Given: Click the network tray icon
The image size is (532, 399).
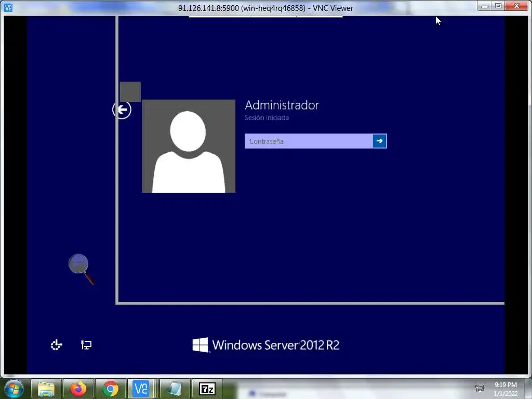Looking at the screenshot, I should point(480,389).
